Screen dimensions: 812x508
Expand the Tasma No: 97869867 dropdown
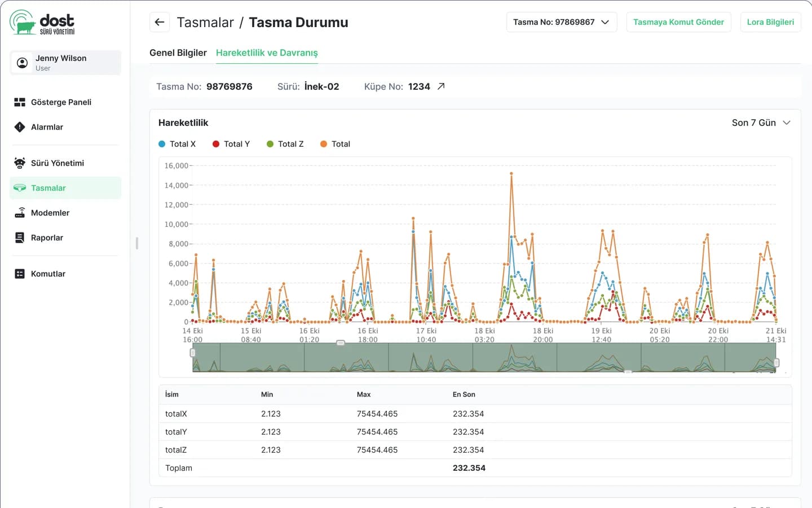562,22
